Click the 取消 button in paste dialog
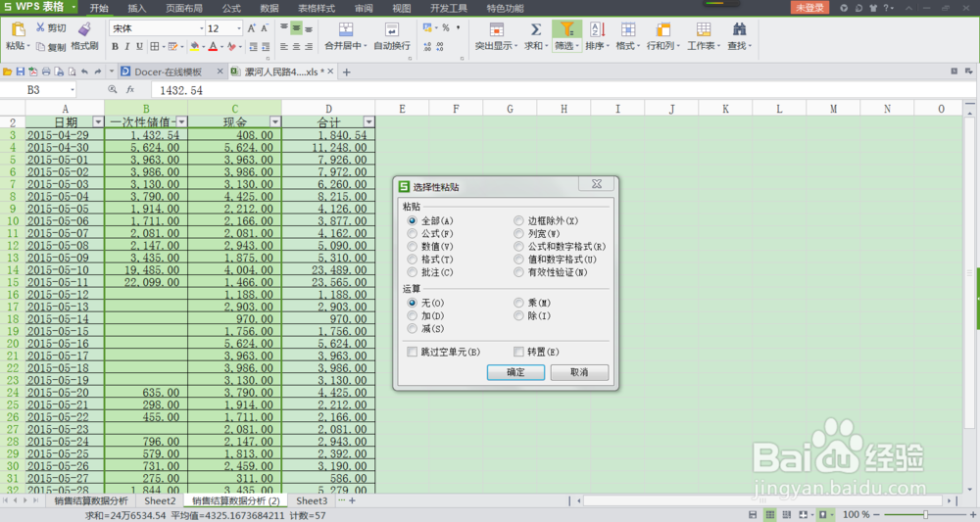This screenshot has width=980, height=522. (x=579, y=372)
